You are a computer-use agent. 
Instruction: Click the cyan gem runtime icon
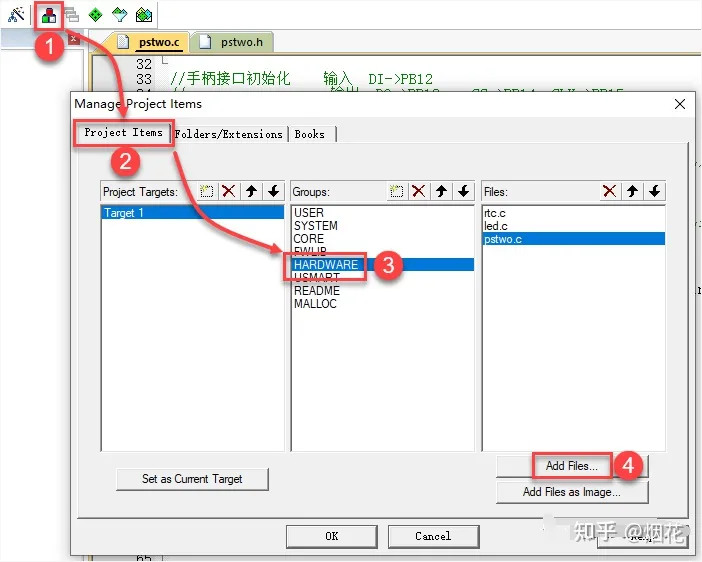[120, 15]
